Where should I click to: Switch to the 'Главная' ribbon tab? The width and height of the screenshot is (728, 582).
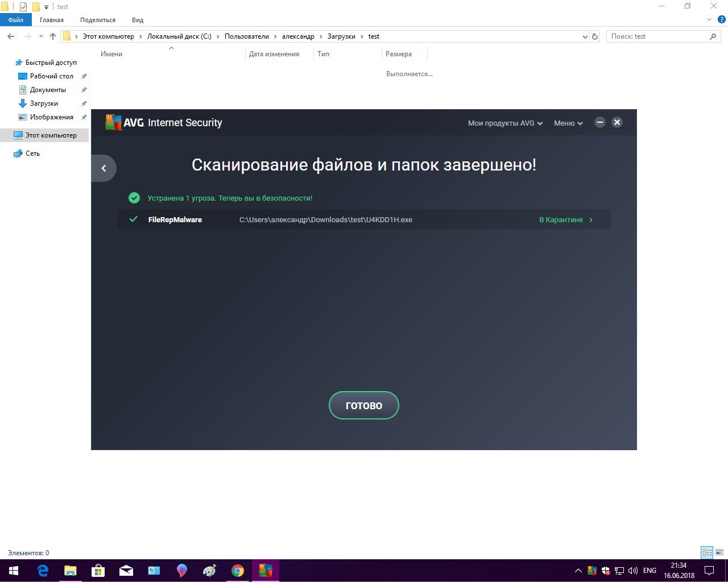pyautogui.click(x=52, y=20)
